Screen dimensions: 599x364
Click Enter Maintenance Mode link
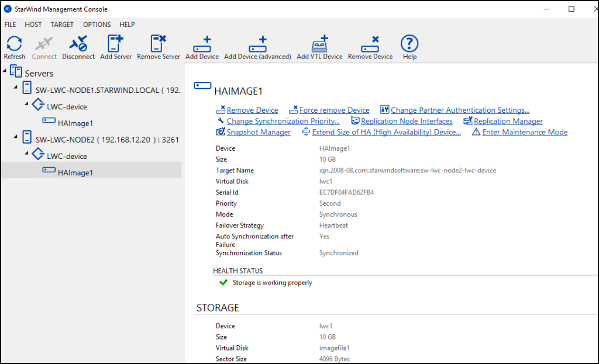[x=524, y=132]
